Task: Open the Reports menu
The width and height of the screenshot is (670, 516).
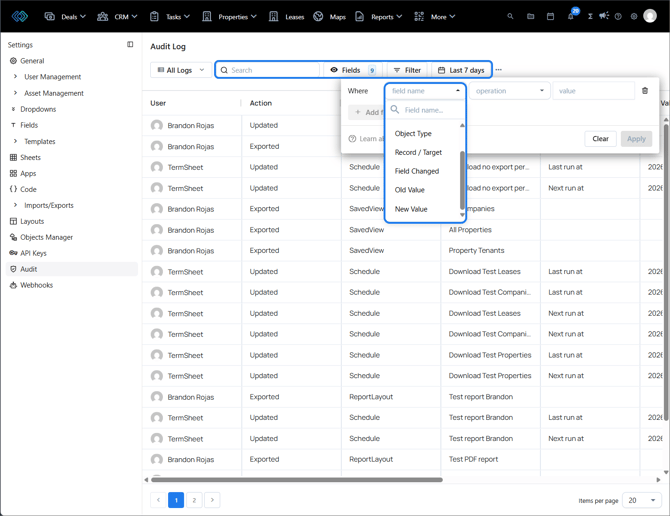Action: [379, 17]
